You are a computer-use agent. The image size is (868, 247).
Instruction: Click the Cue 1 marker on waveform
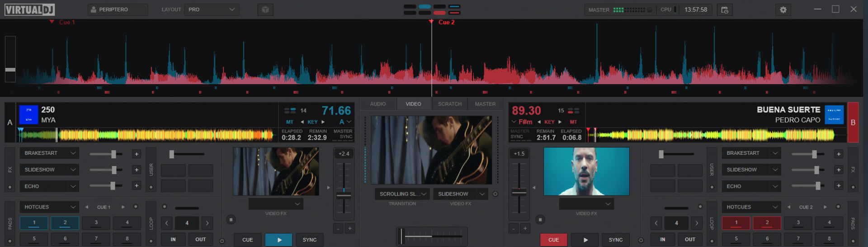tap(62, 22)
